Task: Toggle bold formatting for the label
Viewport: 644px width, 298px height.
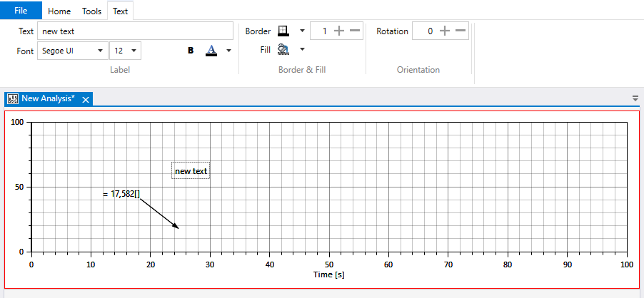Action: 191,51
